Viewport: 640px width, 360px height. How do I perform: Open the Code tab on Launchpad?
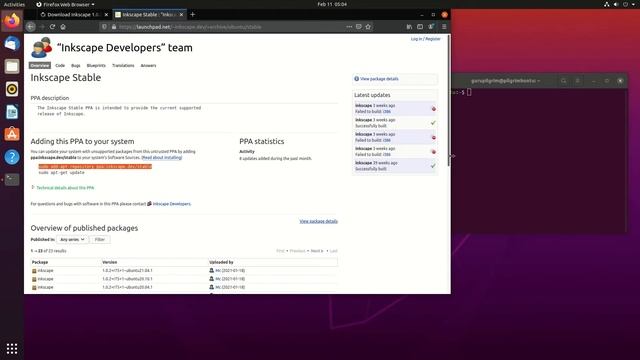tap(60, 65)
